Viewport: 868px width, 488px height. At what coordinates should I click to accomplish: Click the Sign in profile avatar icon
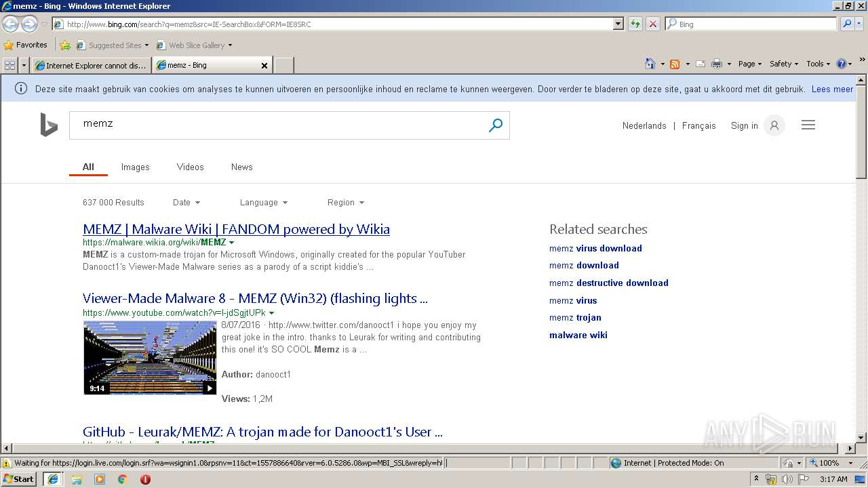[774, 125]
